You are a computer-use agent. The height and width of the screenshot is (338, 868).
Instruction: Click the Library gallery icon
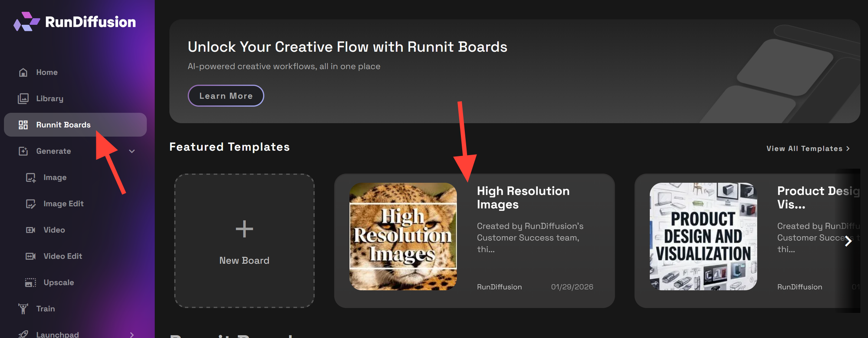click(23, 99)
